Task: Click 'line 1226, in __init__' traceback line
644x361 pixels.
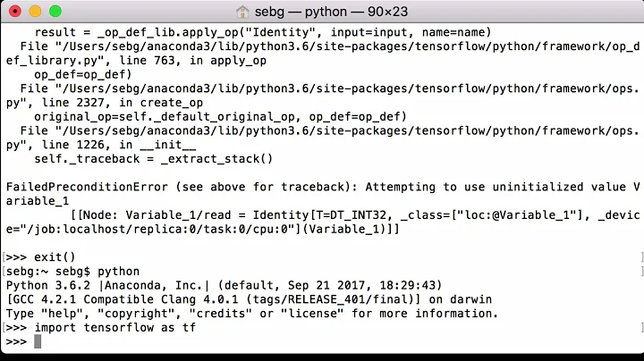Action: click(x=100, y=144)
